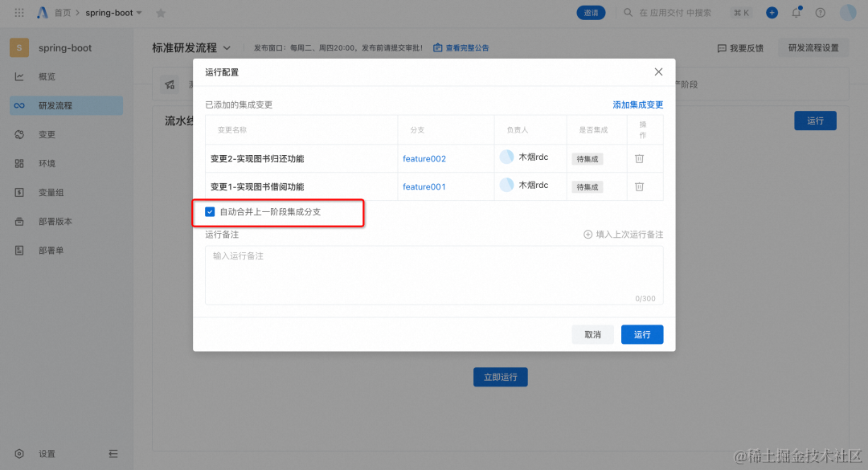Click the help question-mark icon
Image resolution: width=868 pixels, height=470 pixels.
(819, 12)
